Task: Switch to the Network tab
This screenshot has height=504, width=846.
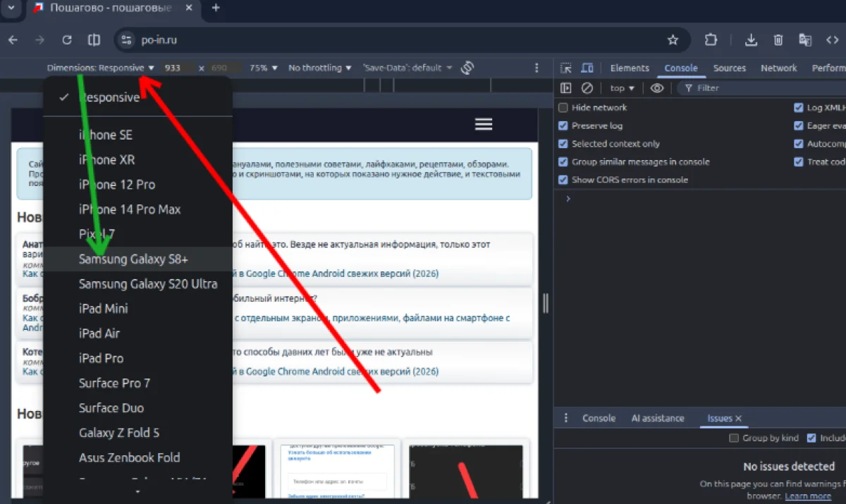Action: point(779,68)
